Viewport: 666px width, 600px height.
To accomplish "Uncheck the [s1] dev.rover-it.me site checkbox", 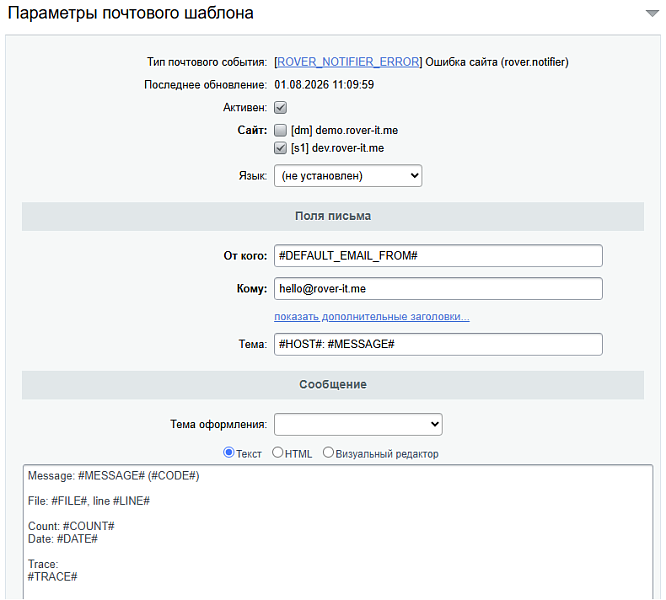I will (x=280, y=148).
